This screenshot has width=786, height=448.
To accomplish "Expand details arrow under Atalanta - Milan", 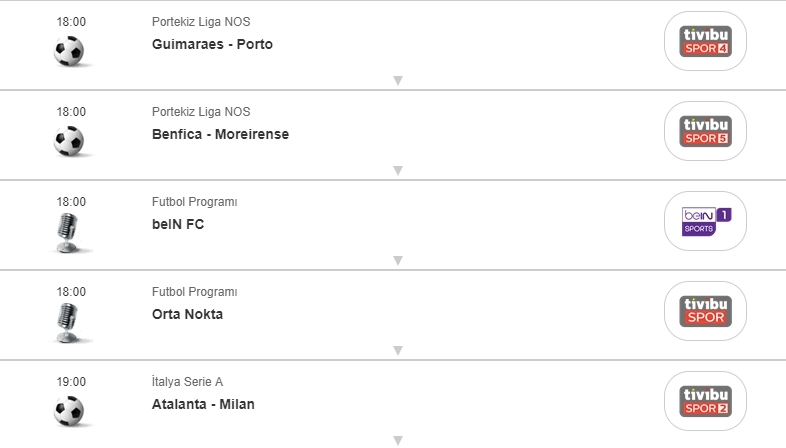I will (397, 440).
